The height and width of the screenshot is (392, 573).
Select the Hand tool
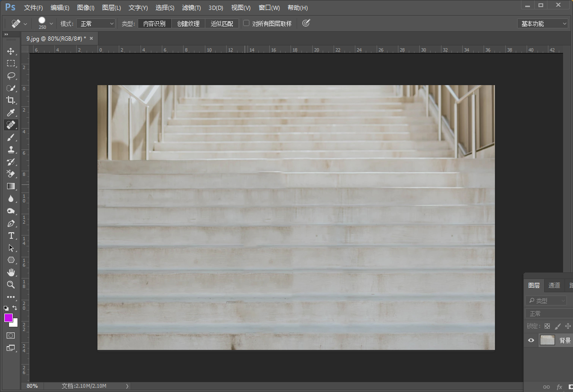click(11, 272)
